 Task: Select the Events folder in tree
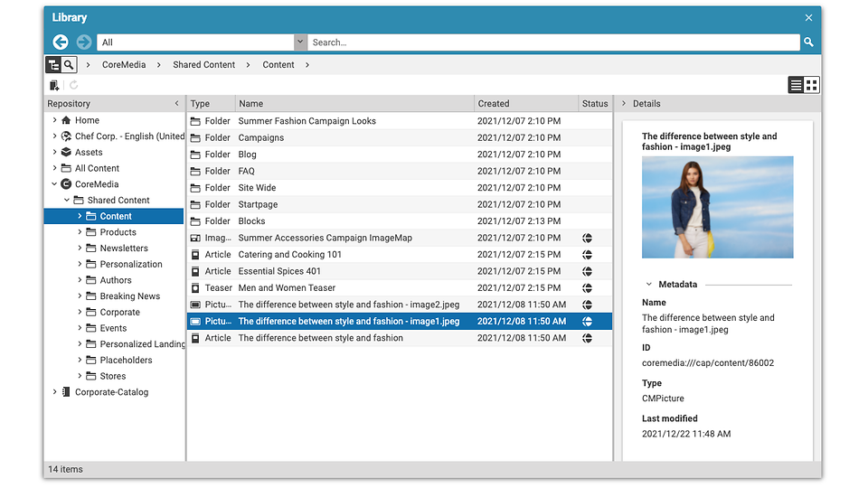pos(114,328)
